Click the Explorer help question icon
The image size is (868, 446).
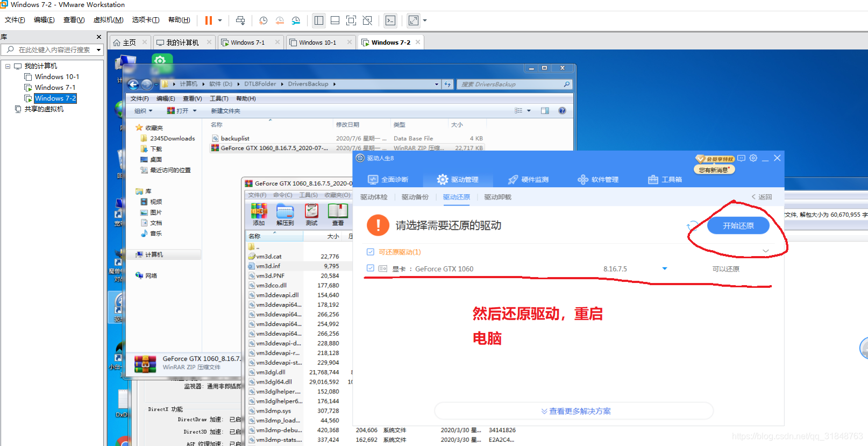click(562, 111)
